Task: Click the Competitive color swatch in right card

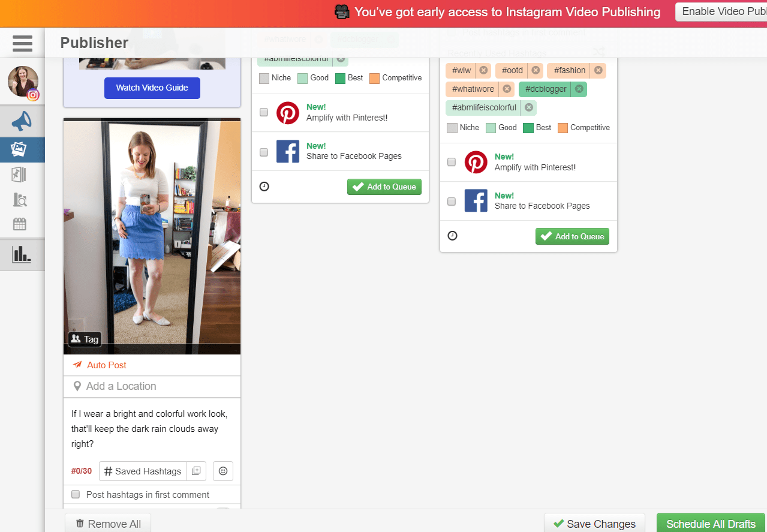Action: pos(563,128)
